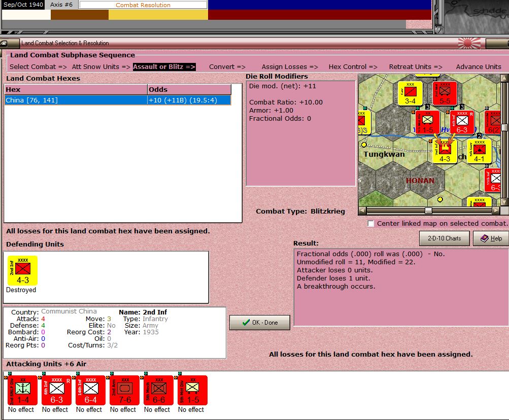Click the Hex column header
The image size is (509, 420).
point(76,89)
